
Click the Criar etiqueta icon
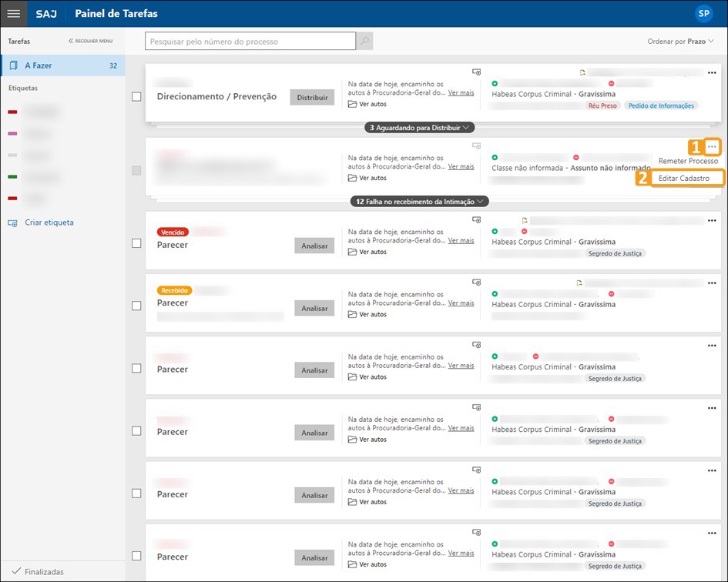[12, 223]
